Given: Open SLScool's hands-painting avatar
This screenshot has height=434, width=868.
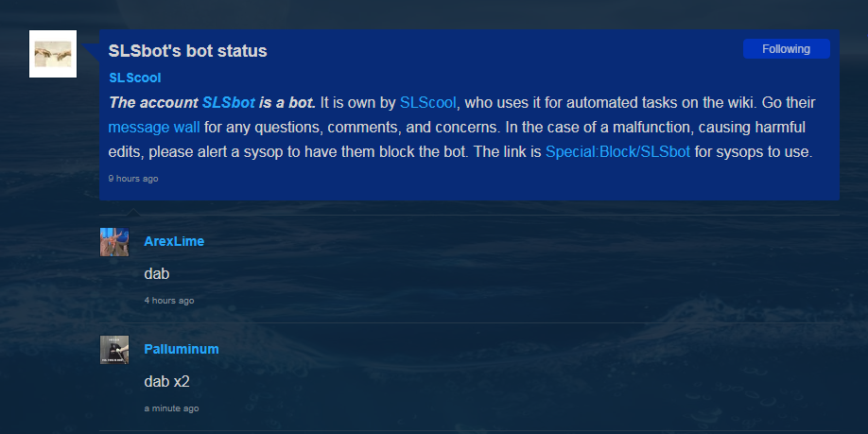Looking at the screenshot, I should [x=53, y=54].
